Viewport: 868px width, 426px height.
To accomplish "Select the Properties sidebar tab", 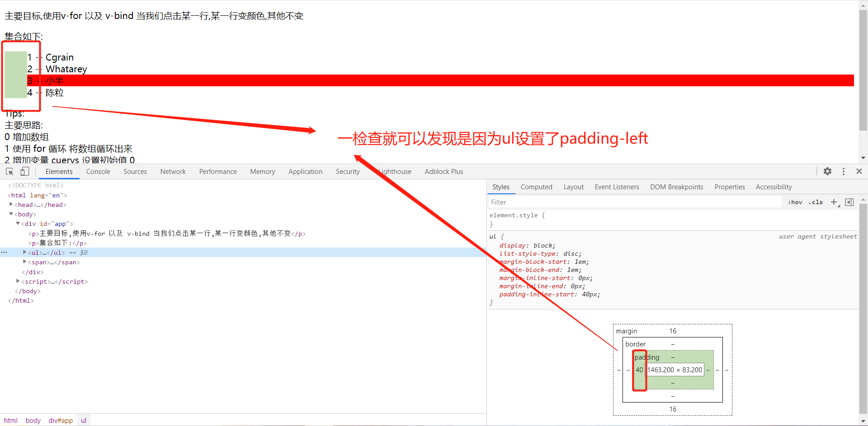I will point(730,187).
